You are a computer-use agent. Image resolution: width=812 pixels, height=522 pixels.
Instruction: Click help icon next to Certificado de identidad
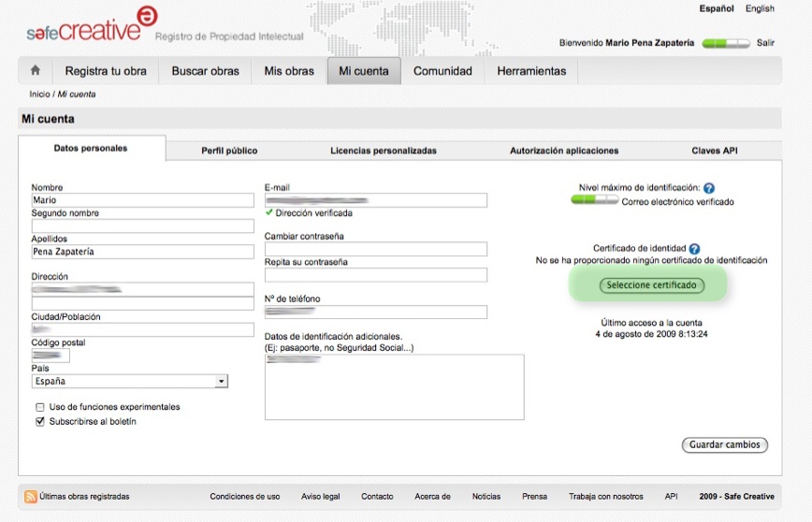click(694, 249)
